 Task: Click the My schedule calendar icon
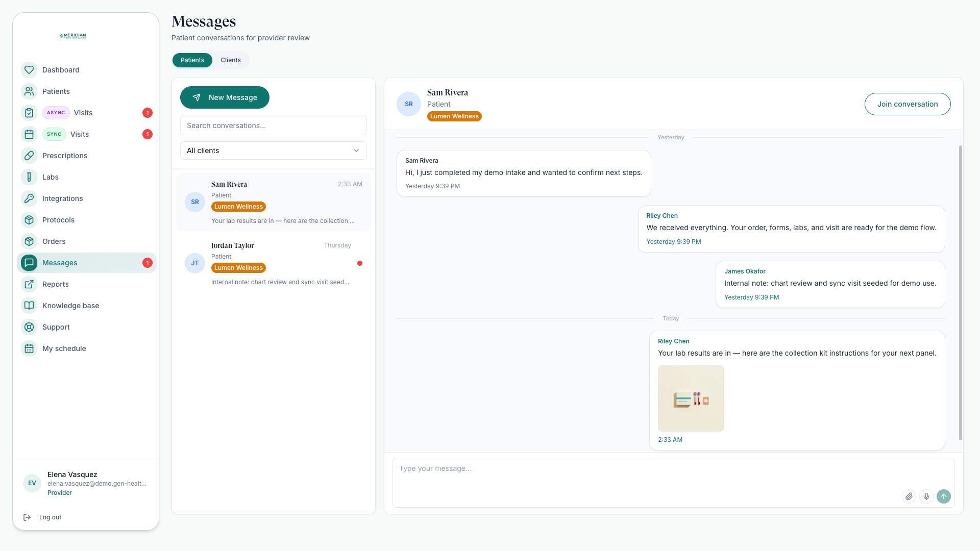(29, 348)
